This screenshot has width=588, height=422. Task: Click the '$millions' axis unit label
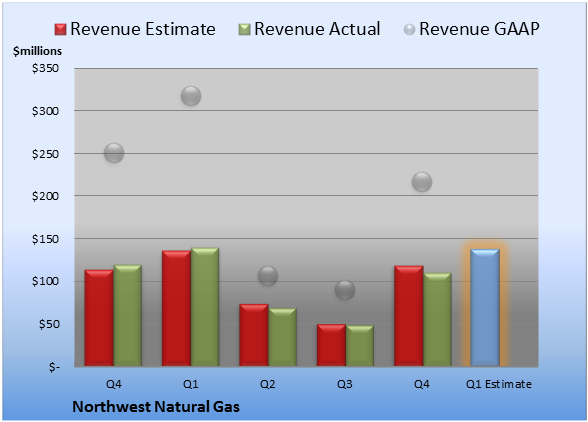(x=38, y=51)
